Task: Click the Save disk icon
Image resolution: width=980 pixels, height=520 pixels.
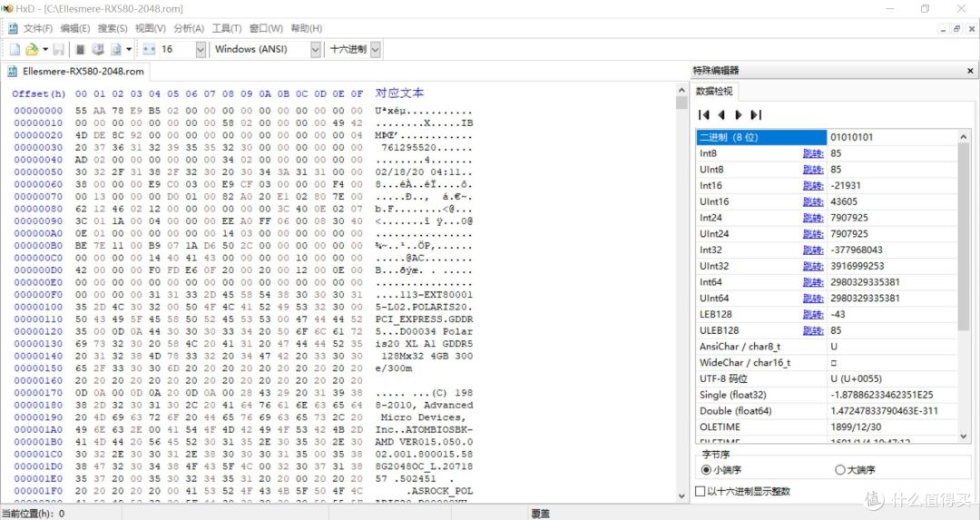Action: (58, 49)
